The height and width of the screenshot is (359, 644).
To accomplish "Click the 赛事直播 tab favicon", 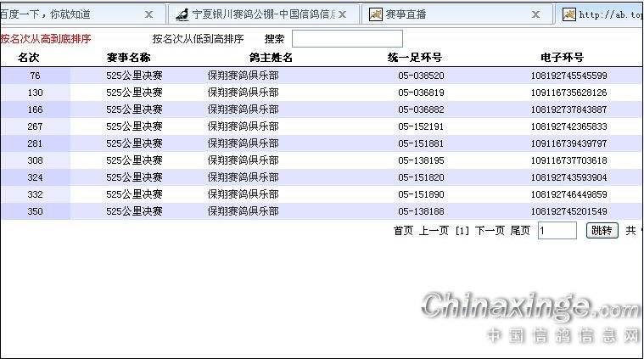I will 376,14.
